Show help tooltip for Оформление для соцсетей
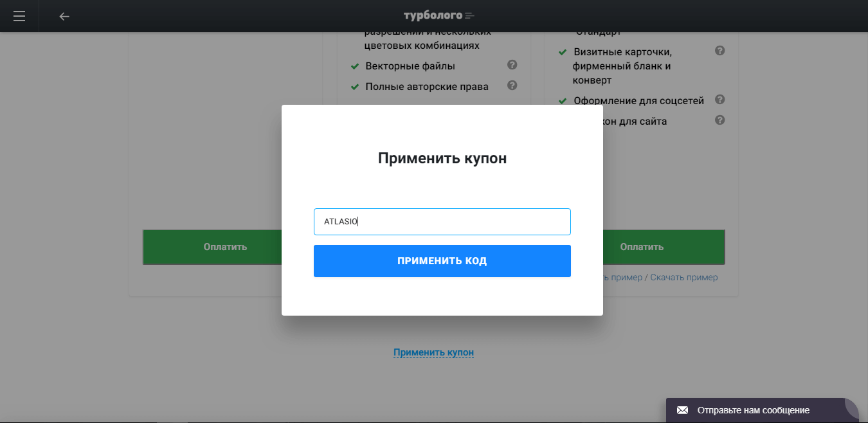Image resolution: width=868 pixels, height=423 pixels. pos(719,100)
